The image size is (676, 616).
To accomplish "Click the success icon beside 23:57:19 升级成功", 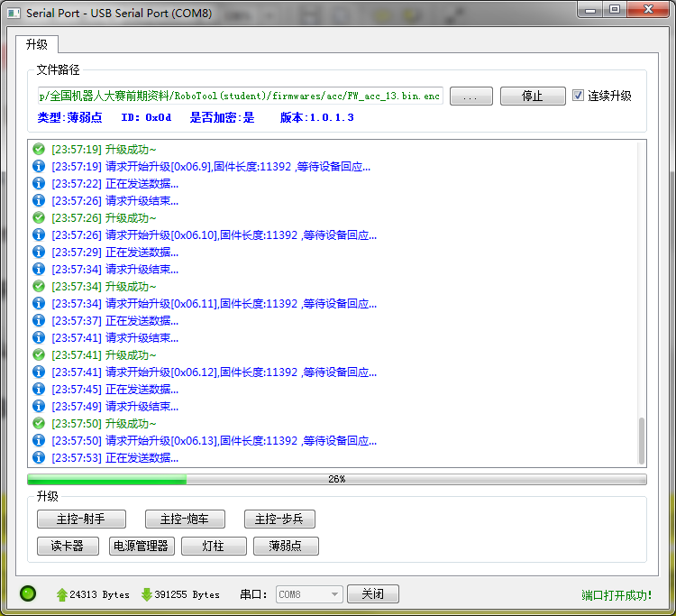I will (39, 149).
